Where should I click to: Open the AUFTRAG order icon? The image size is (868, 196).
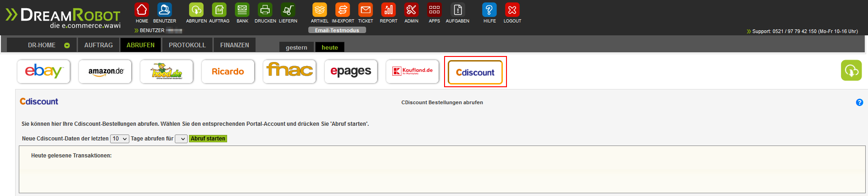click(219, 10)
